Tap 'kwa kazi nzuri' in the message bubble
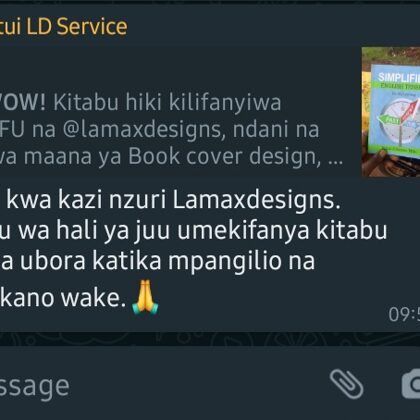 point(86,201)
